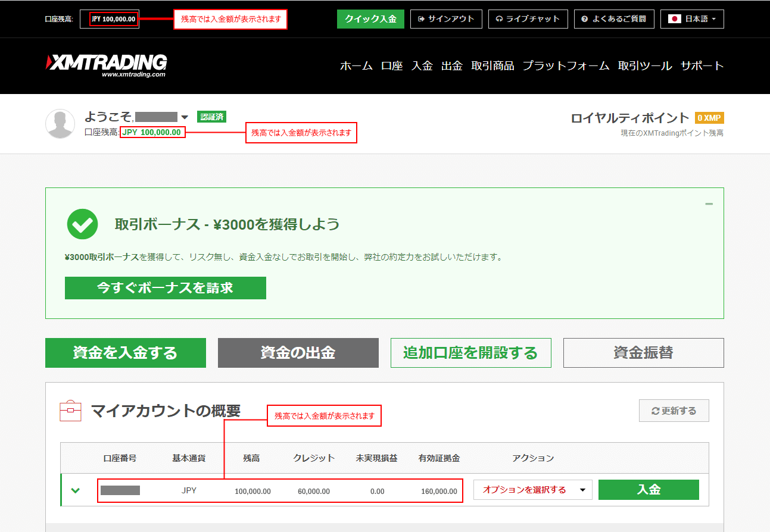Open the Platforms menu item

pos(566,66)
